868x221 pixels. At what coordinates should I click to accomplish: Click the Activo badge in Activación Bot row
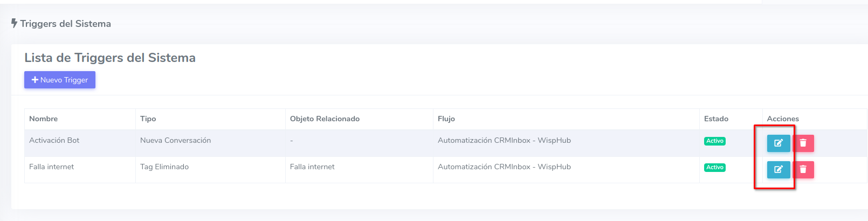tap(715, 141)
